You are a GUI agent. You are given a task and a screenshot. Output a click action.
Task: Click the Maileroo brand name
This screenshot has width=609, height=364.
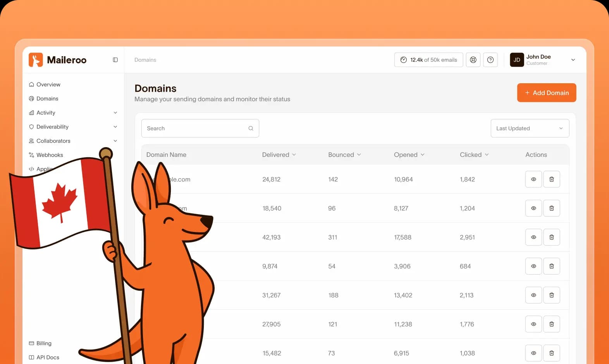67,60
